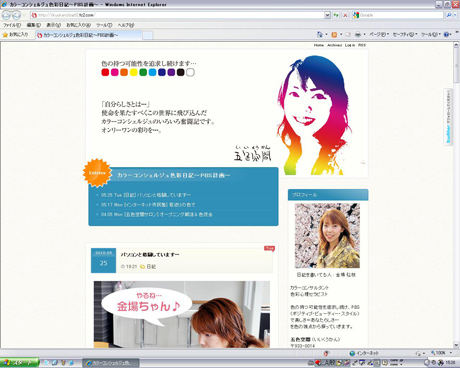Open the 05.17 Mon entry link
Viewport: 460px width, 368px height.
pyautogui.click(x=148, y=205)
